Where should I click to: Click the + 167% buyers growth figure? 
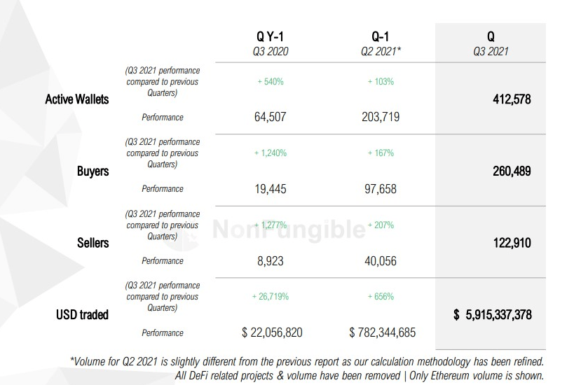tap(381, 153)
